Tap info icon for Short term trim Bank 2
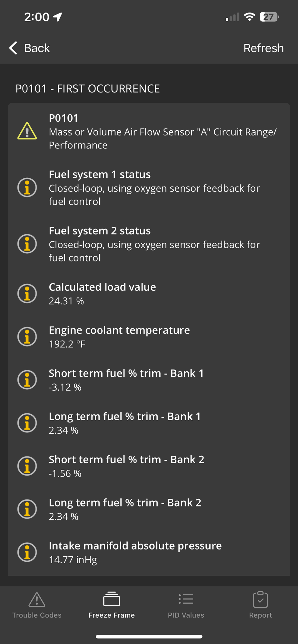 (x=27, y=466)
